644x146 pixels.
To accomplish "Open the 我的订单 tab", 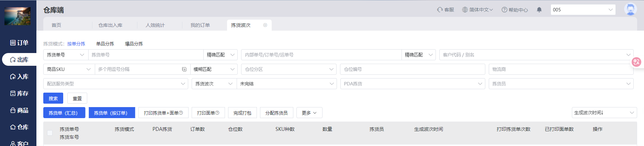I will pos(200,25).
